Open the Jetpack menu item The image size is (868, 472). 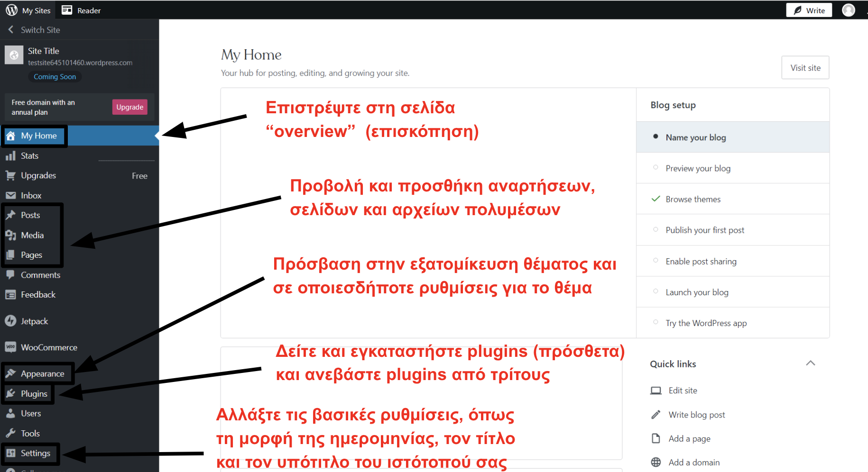pos(80,321)
